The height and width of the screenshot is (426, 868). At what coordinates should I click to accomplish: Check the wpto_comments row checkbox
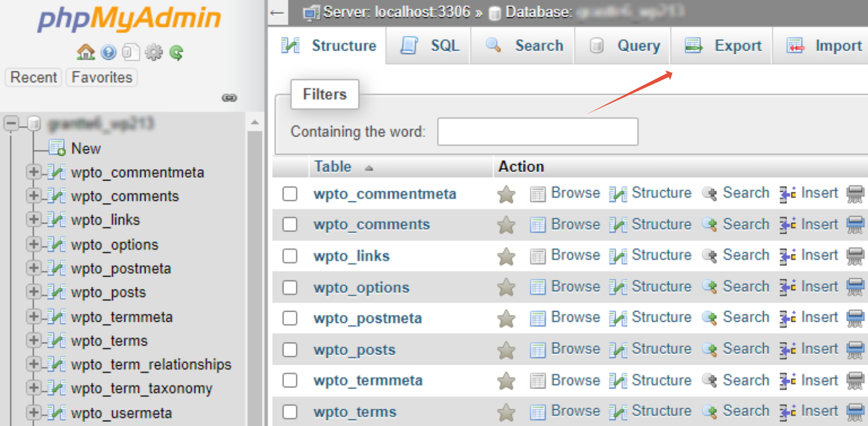point(290,225)
